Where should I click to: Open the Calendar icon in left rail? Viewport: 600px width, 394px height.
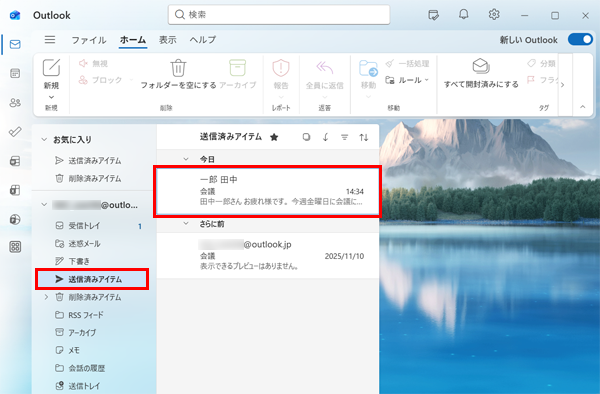point(15,73)
